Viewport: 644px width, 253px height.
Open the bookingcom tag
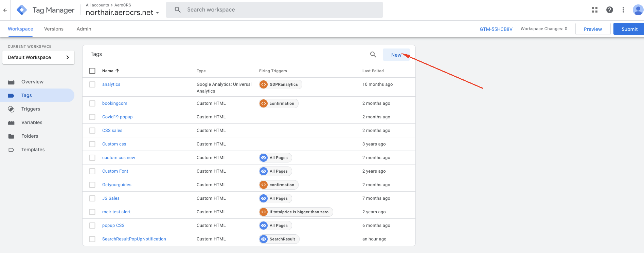(x=115, y=103)
